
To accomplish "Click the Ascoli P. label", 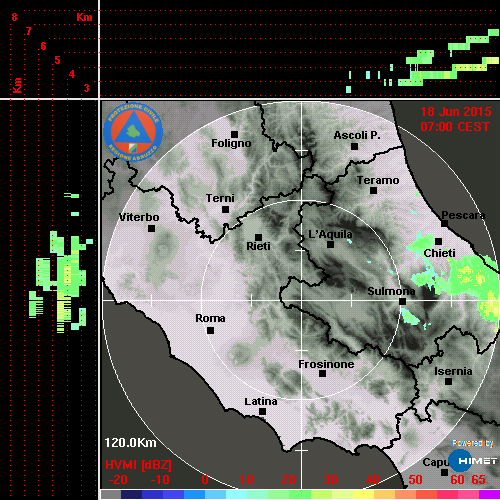I will click(x=357, y=135).
